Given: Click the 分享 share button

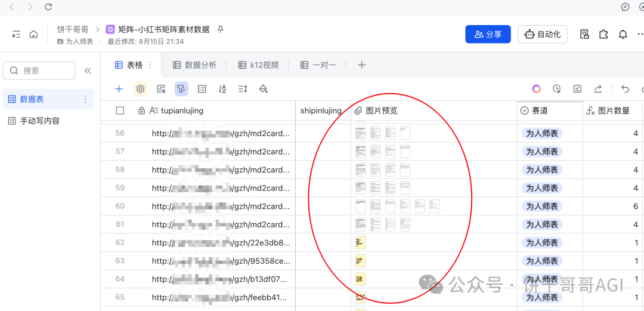Looking at the screenshot, I should click(488, 34).
